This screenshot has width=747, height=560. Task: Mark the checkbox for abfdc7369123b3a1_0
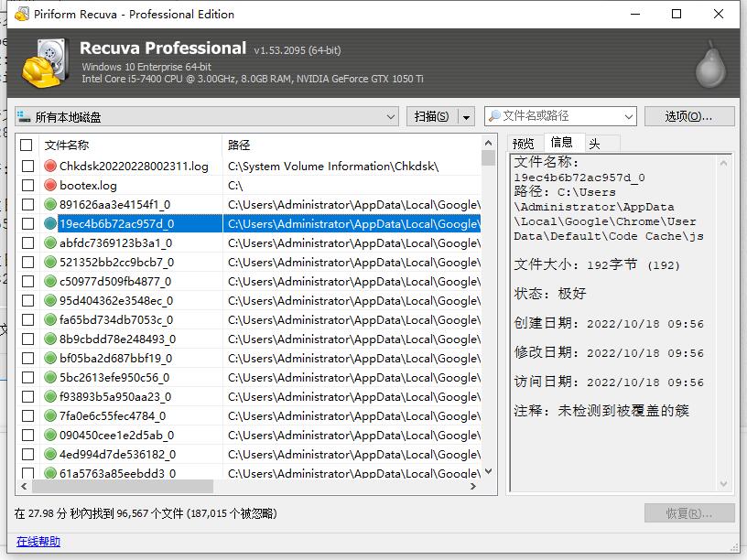click(x=28, y=242)
